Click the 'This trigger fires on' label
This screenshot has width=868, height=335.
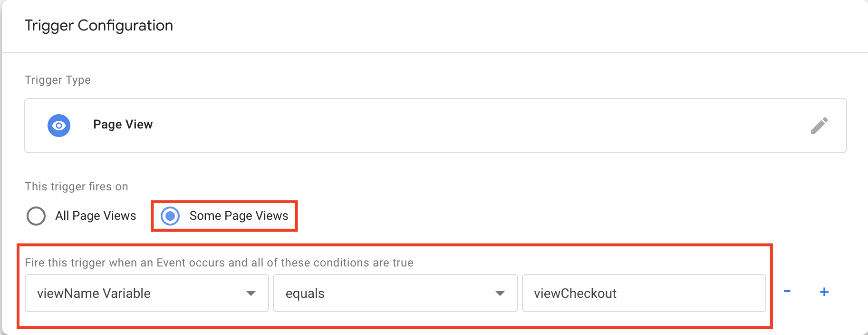(77, 187)
